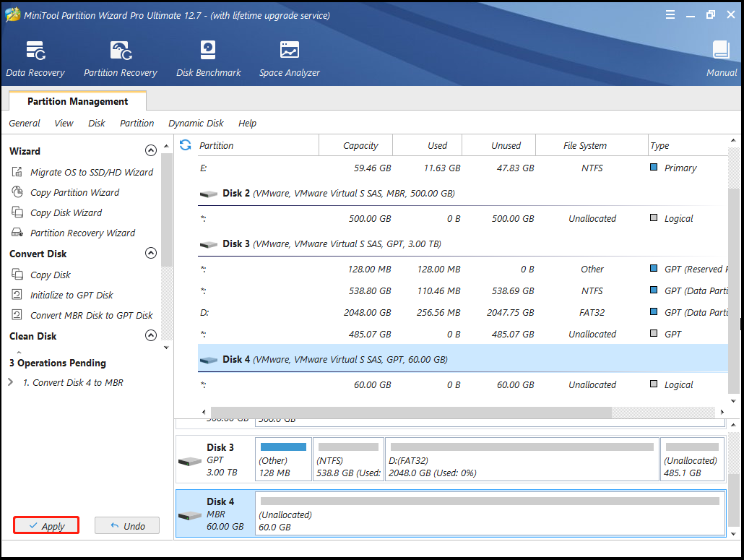Viewport: 744px width, 560px height.
Task: Select Disk 2's 500.00 GB unallocated row
Action: point(462,218)
